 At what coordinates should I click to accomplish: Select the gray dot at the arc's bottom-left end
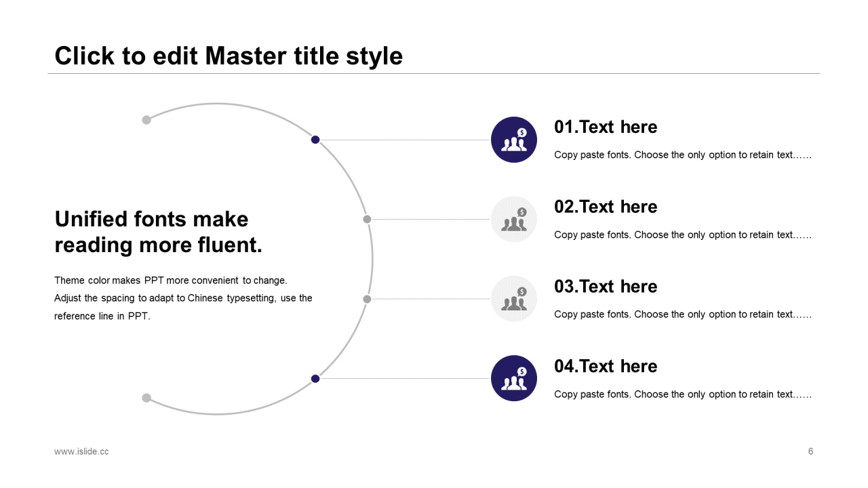tap(146, 398)
